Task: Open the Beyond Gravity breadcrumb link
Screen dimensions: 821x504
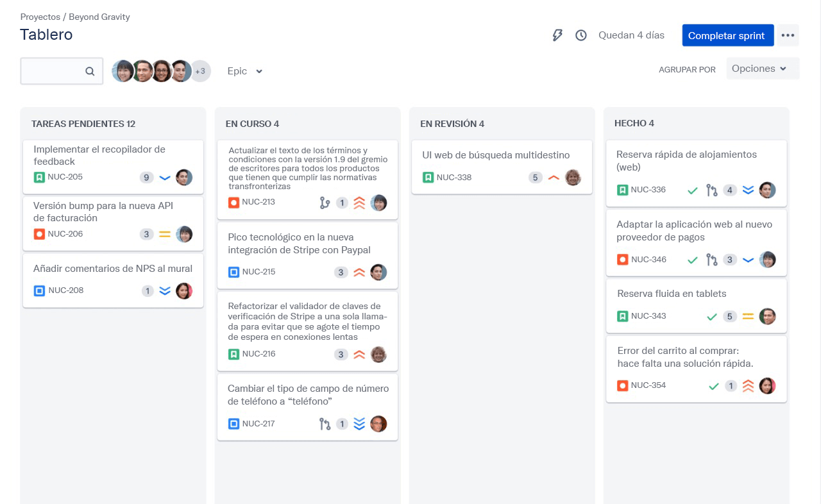Action: click(99, 17)
